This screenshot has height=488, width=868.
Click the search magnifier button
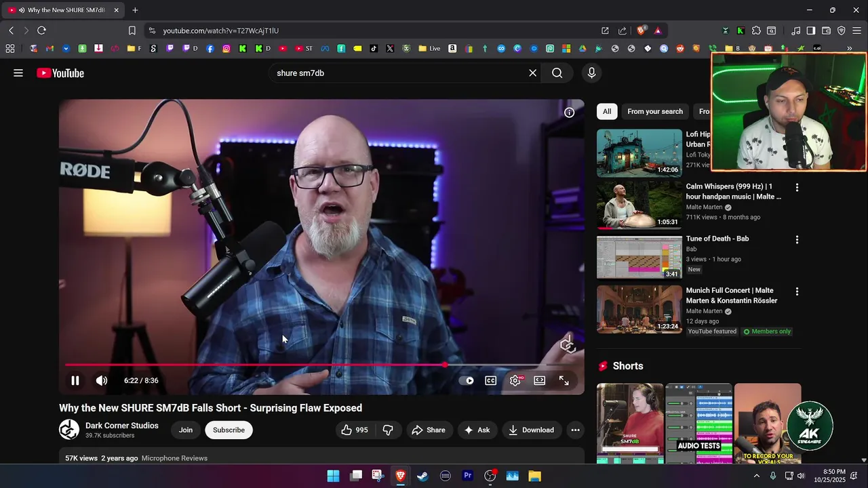pyautogui.click(x=557, y=73)
